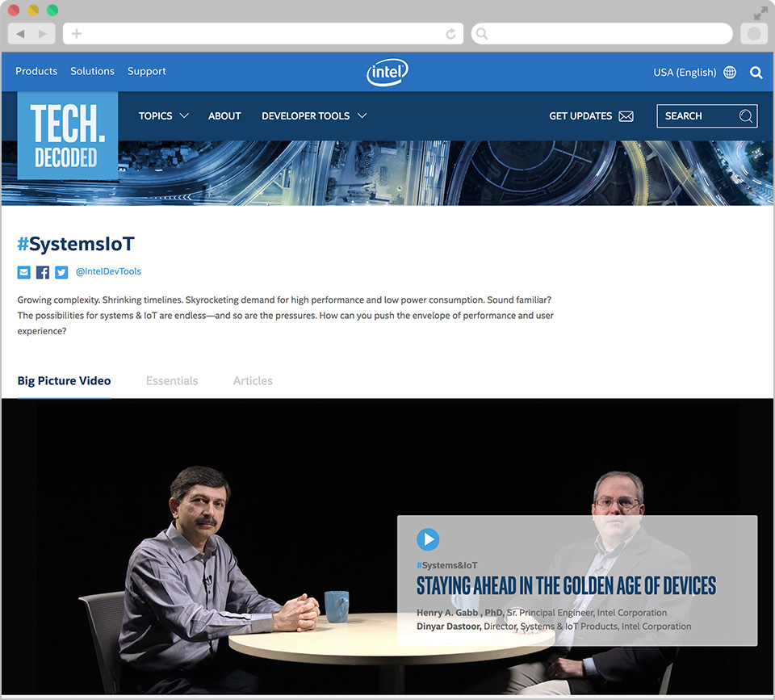Share on Facebook icon
Image resolution: width=775 pixels, height=700 pixels.
coord(43,272)
